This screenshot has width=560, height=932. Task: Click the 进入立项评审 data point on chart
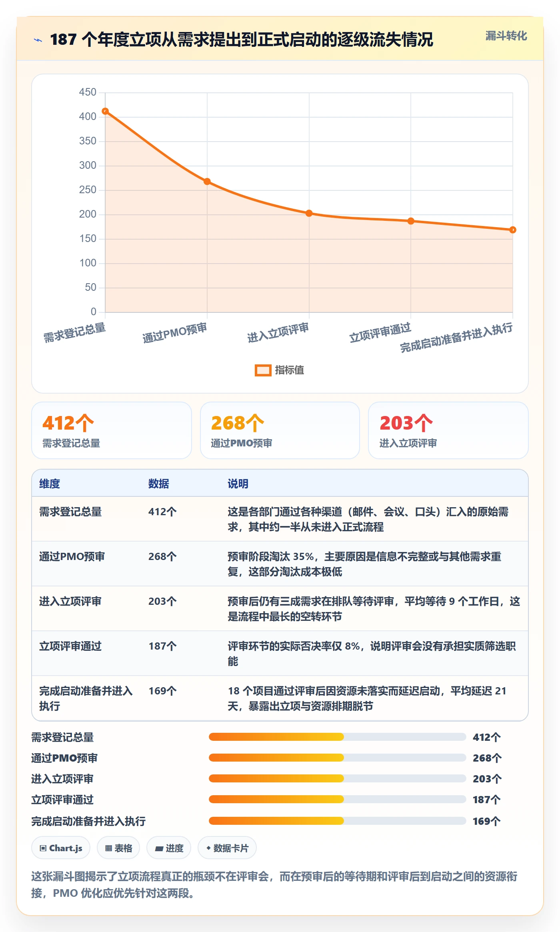tap(309, 213)
